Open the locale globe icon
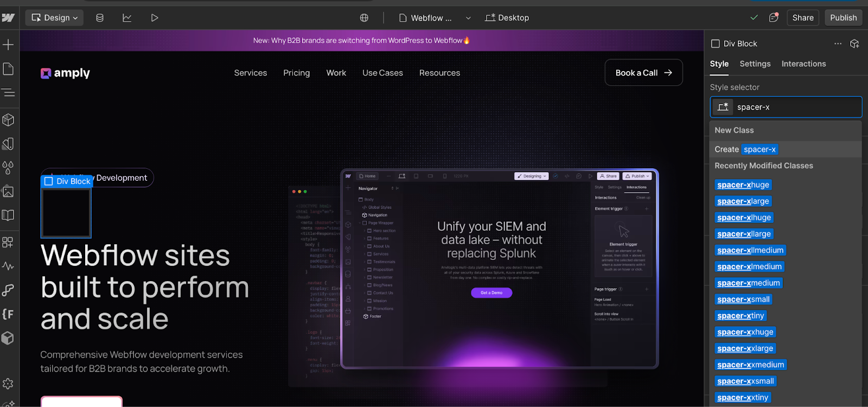The height and width of the screenshot is (407, 868). (x=364, y=18)
